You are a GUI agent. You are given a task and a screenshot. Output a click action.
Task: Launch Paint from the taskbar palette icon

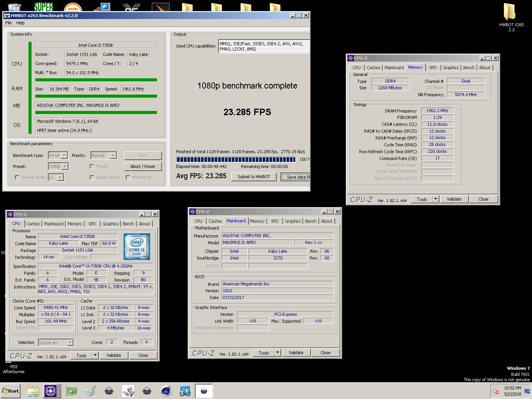coord(90,391)
